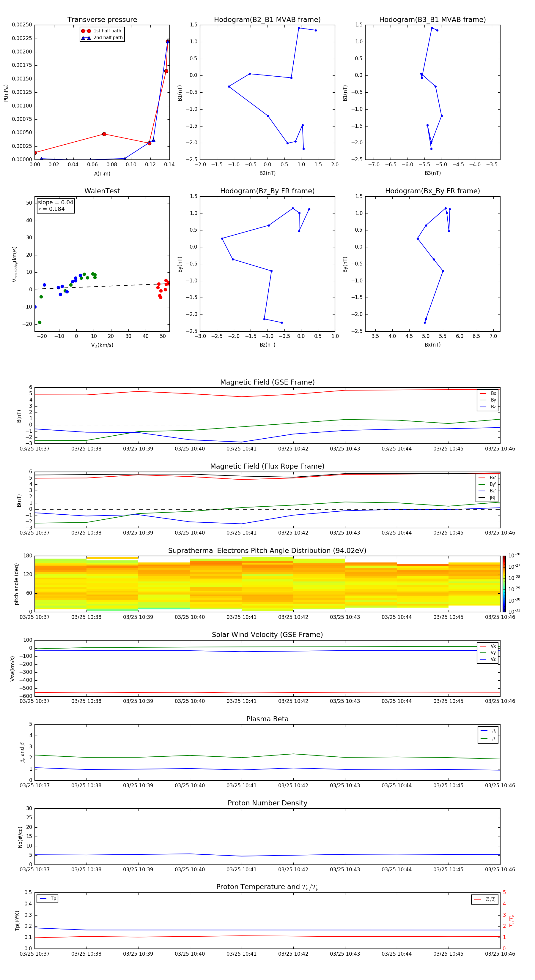Click '03/25 10:46' tick under proton temperature plot
The height and width of the screenshot is (980, 535).
(500, 954)
